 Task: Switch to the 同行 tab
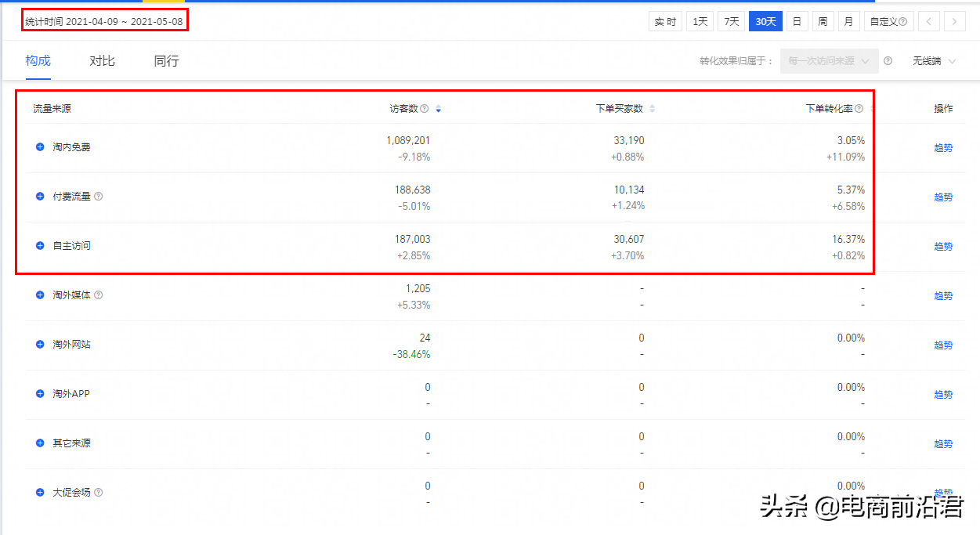pyautogui.click(x=166, y=60)
